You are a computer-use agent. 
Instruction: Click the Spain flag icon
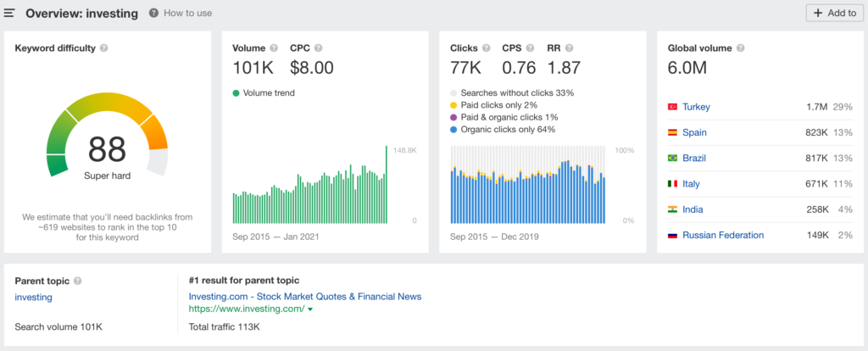coord(672,132)
